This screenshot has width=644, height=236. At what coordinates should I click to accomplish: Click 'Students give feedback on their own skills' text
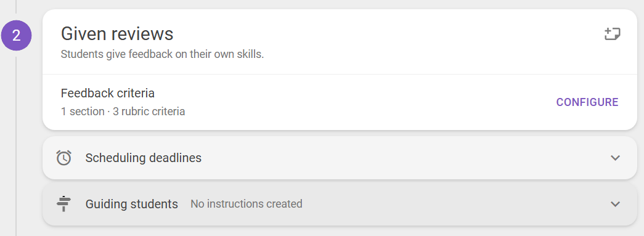[x=162, y=54]
